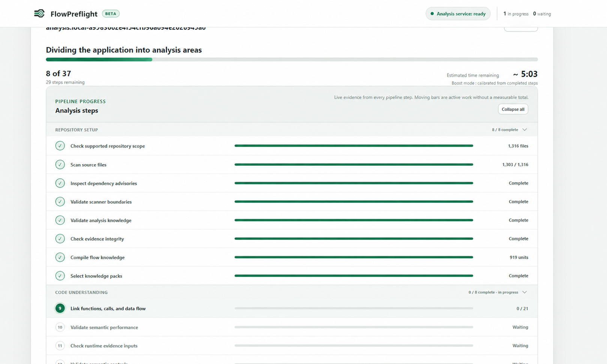The image size is (607, 364).
Task: Click '0 / 8 complete - in progress' summary
Action: [x=493, y=292]
